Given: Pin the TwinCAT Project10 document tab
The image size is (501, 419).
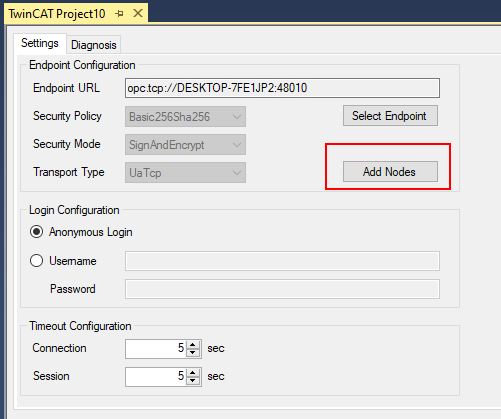Looking at the screenshot, I should 119,14.
